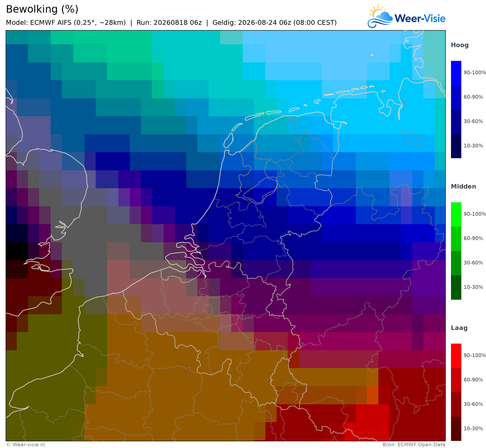Select the Midden 60-90% green swatch
This screenshot has width=486, height=448.
click(456, 239)
